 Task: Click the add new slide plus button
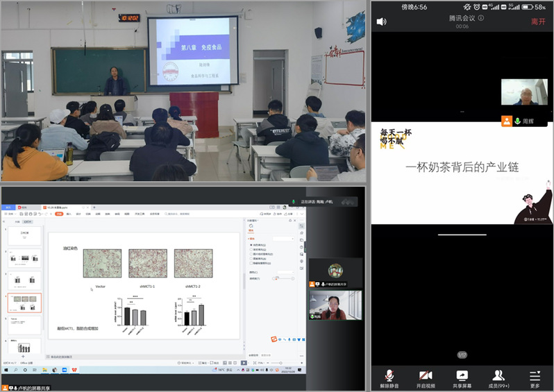[x=23, y=355]
